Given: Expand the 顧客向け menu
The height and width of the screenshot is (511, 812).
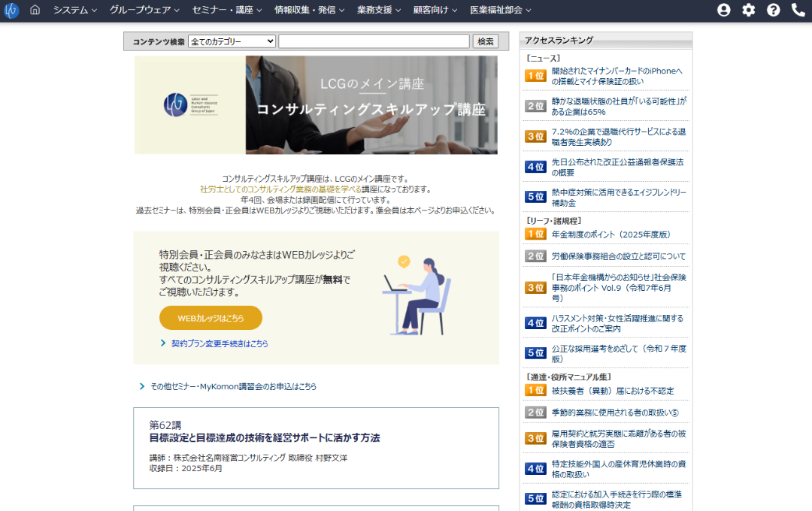Looking at the screenshot, I should [435, 10].
